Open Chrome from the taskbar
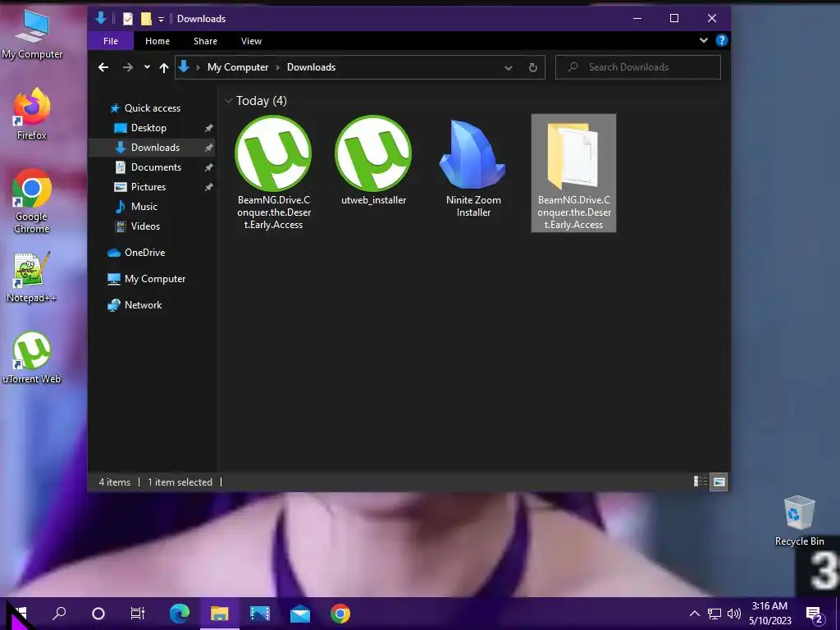The image size is (840, 630). [x=340, y=614]
